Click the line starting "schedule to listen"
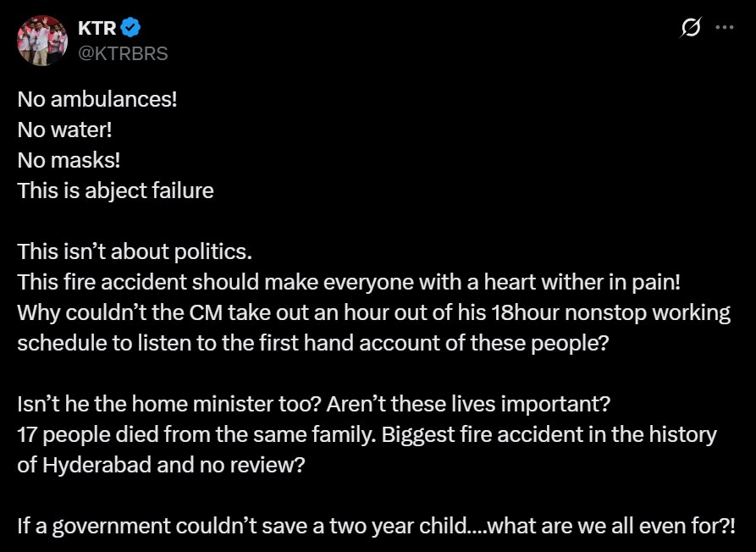The image size is (756, 552). 312,344
